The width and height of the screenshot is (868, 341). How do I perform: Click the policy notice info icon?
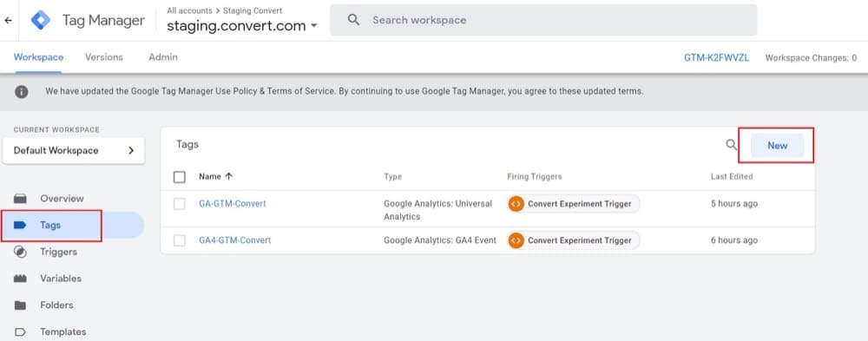[22, 91]
